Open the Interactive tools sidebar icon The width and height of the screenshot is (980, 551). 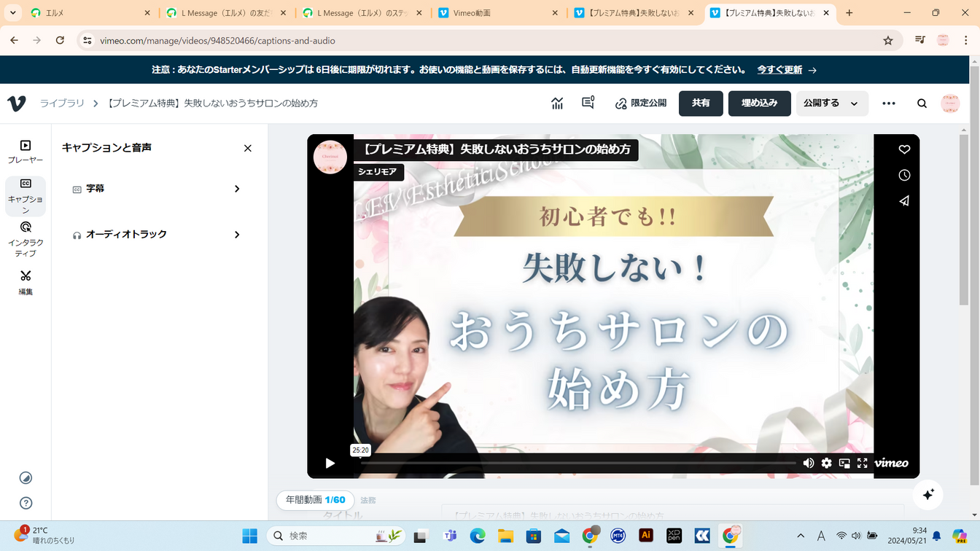pyautogui.click(x=26, y=235)
